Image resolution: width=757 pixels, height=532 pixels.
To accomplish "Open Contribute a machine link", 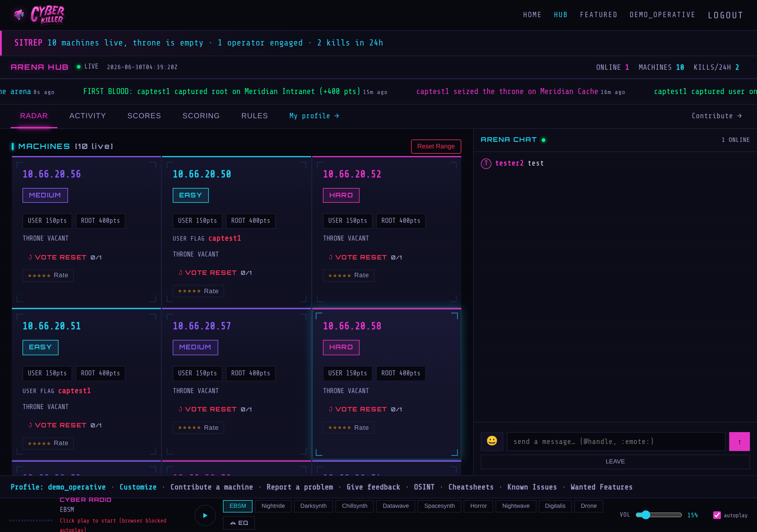I will [212, 487].
